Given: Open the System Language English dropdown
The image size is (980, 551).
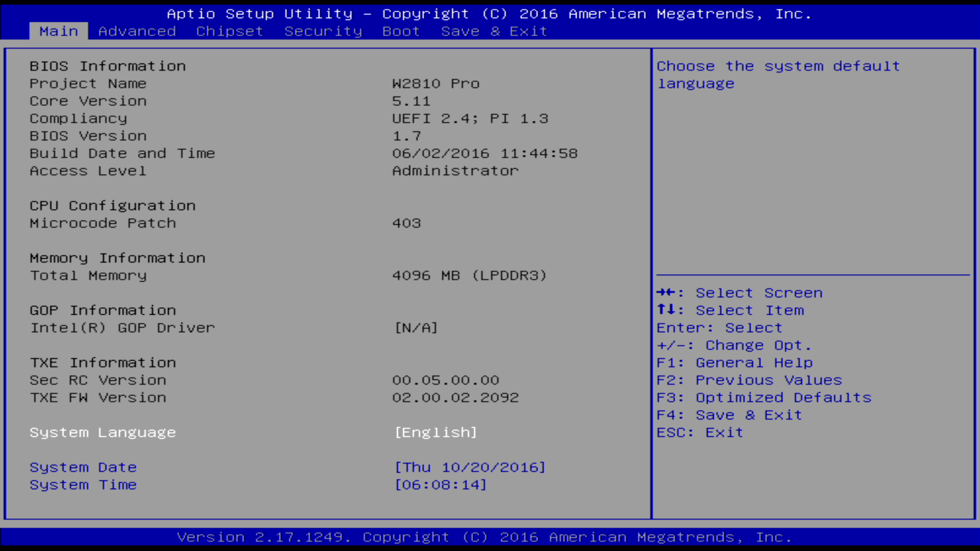Looking at the screenshot, I should [435, 433].
